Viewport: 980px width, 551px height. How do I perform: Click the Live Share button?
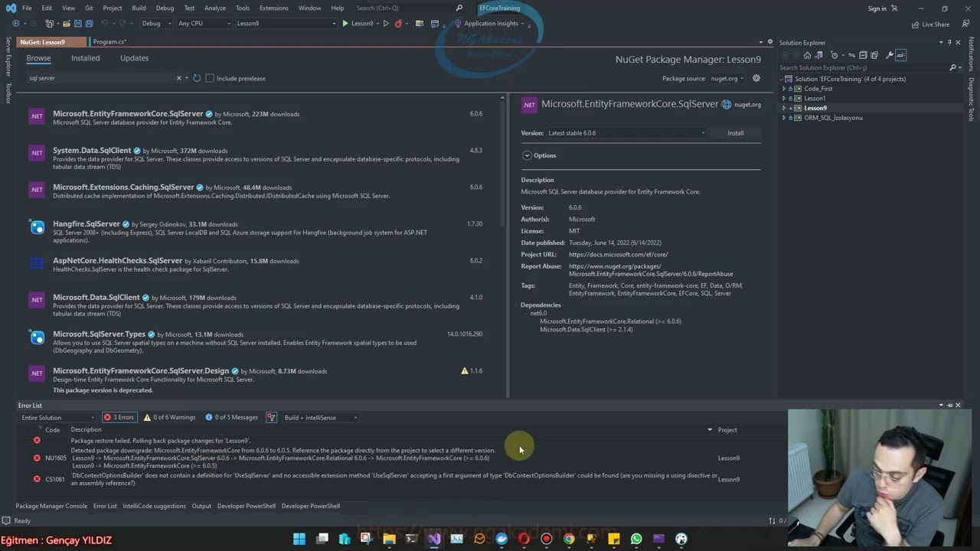point(930,24)
